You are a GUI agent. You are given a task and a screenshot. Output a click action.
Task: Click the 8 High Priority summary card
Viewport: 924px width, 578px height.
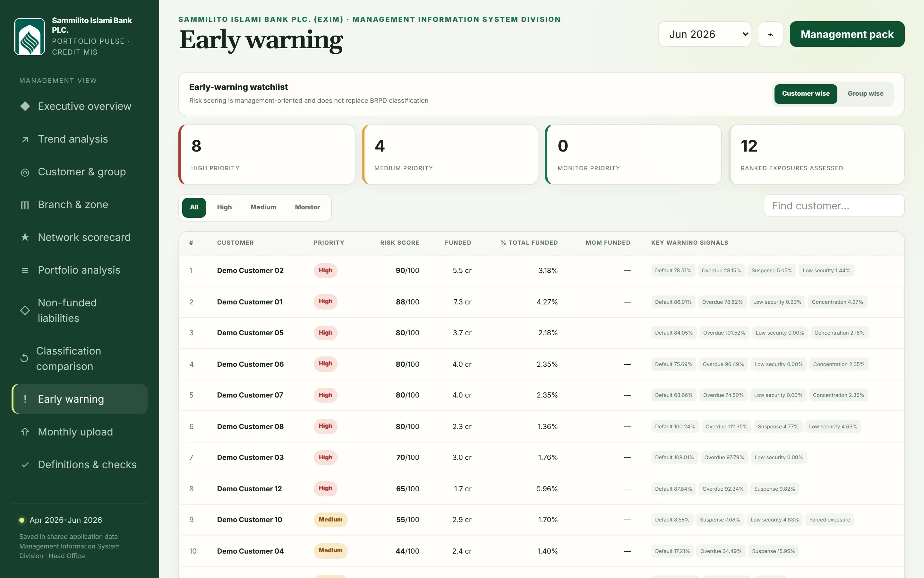(x=267, y=154)
